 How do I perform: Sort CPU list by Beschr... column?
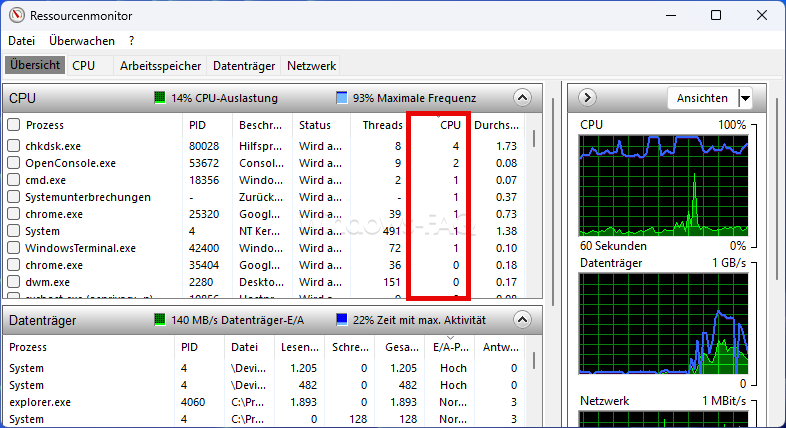pyautogui.click(x=262, y=125)
